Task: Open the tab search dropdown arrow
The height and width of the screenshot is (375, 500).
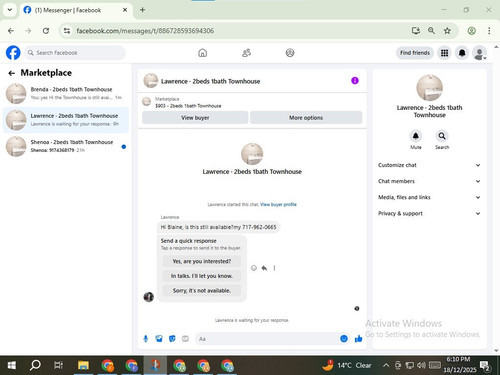Action: coord(10,10)
